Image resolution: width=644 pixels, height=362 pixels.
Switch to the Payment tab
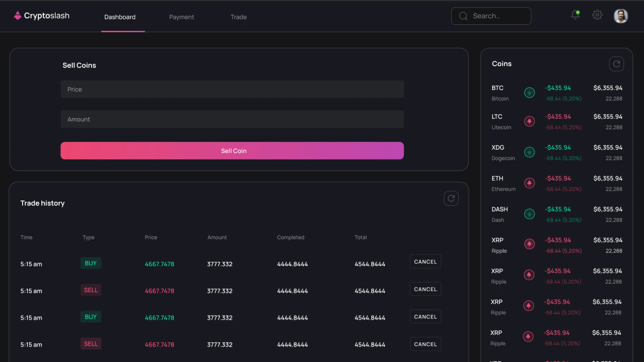(181, 17)
